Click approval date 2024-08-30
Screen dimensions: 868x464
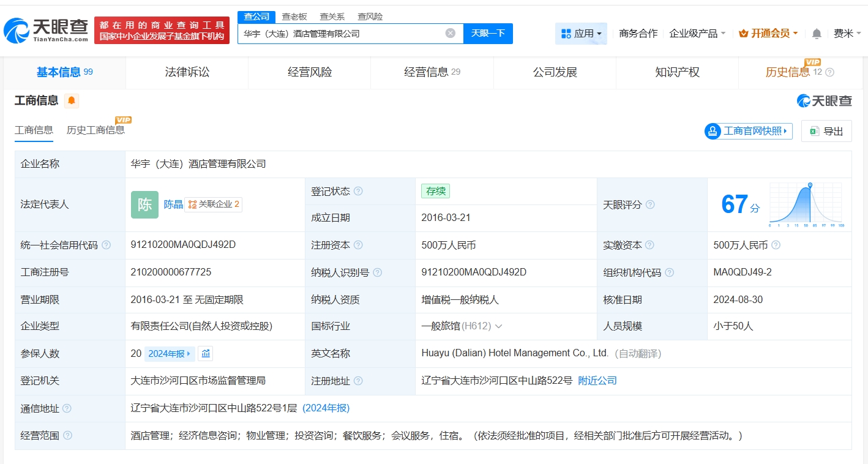[738, 300]
